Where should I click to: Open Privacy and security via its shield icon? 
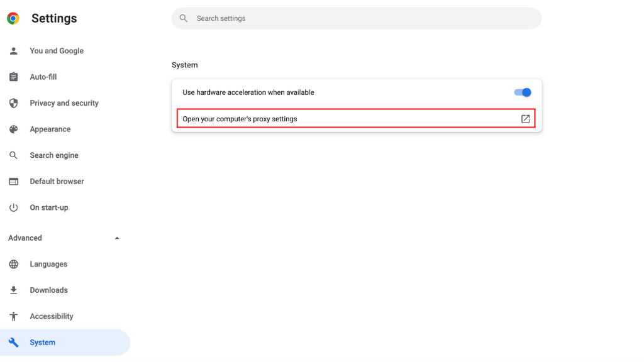point(13,103)
